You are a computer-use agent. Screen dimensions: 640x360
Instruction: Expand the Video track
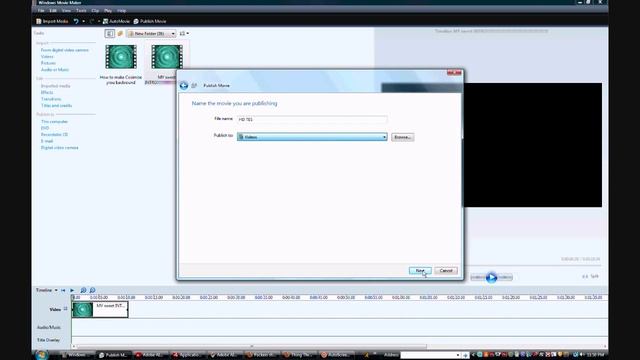point(65,309)
